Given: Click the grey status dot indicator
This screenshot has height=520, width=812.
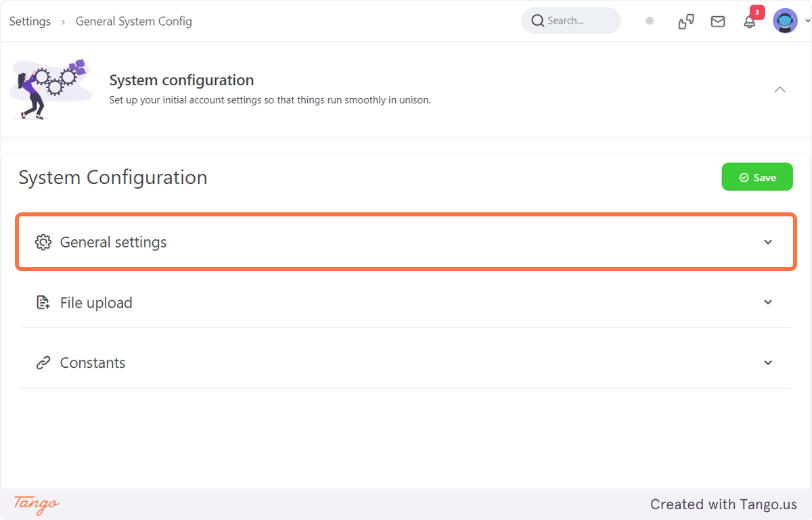Looking at the screenshot, I should (x=650, y=21).
